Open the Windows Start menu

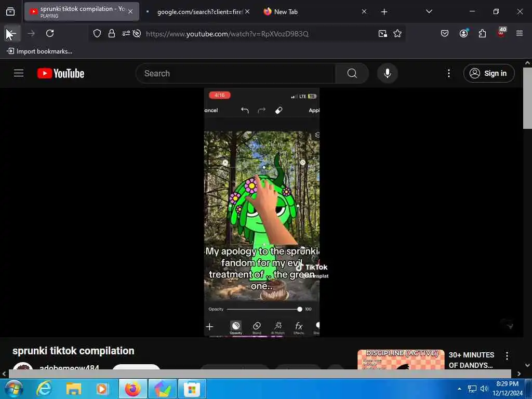pos(13,389)
